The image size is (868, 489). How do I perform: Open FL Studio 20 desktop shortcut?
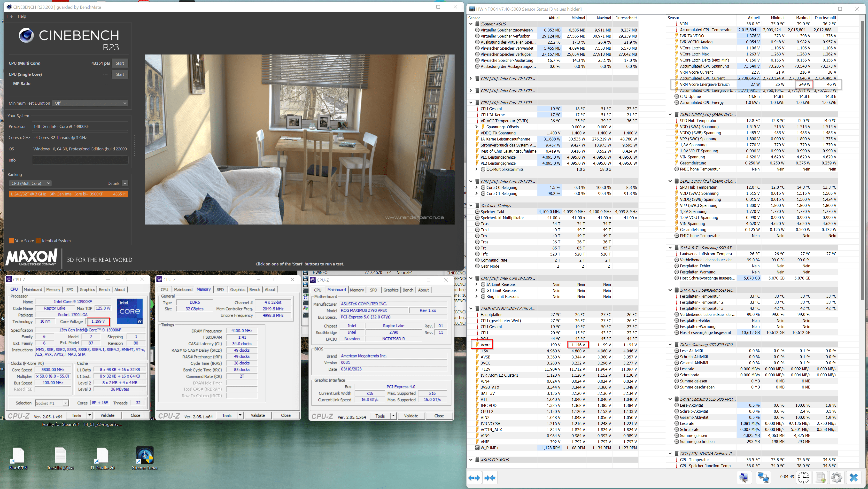point(102,458)
